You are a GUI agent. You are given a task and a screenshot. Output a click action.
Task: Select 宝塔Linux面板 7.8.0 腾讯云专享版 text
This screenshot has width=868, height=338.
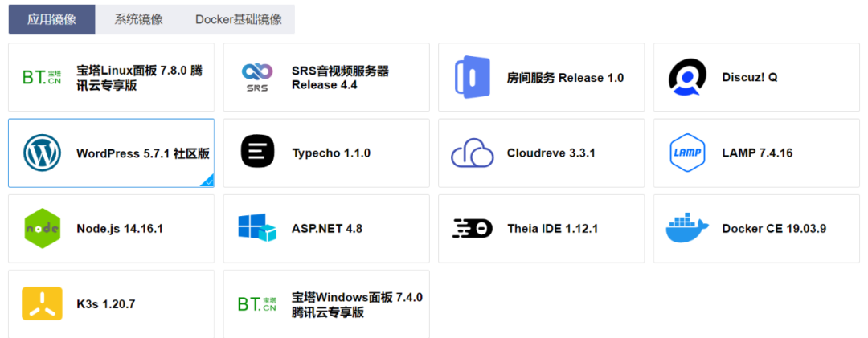[x=140, y=78]
